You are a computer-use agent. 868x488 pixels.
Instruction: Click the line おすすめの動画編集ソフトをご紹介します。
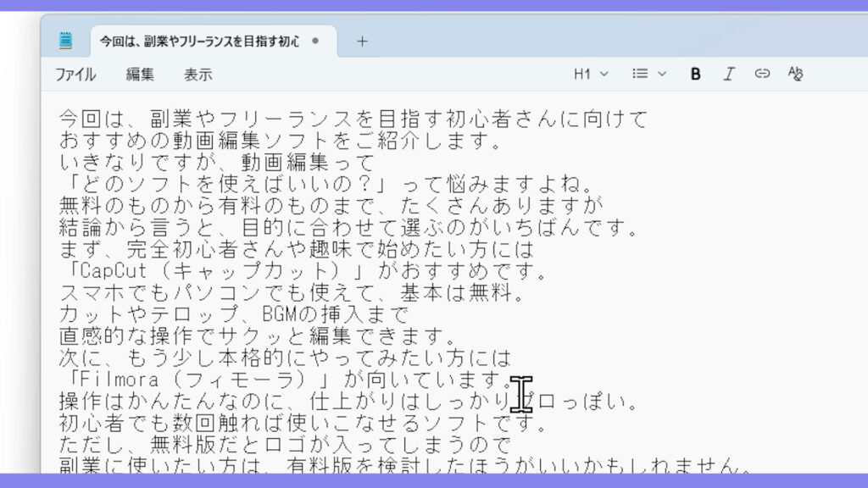280,141
